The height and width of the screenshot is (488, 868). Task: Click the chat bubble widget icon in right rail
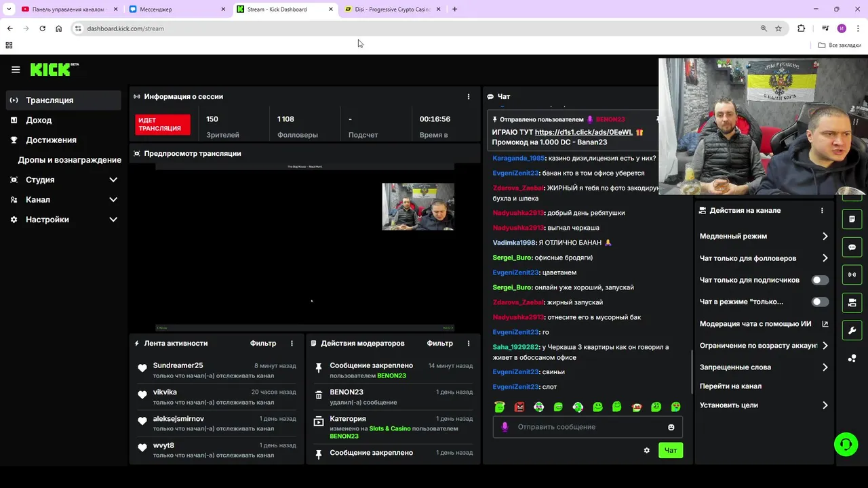pyautogui.click(x=852, y=247)
